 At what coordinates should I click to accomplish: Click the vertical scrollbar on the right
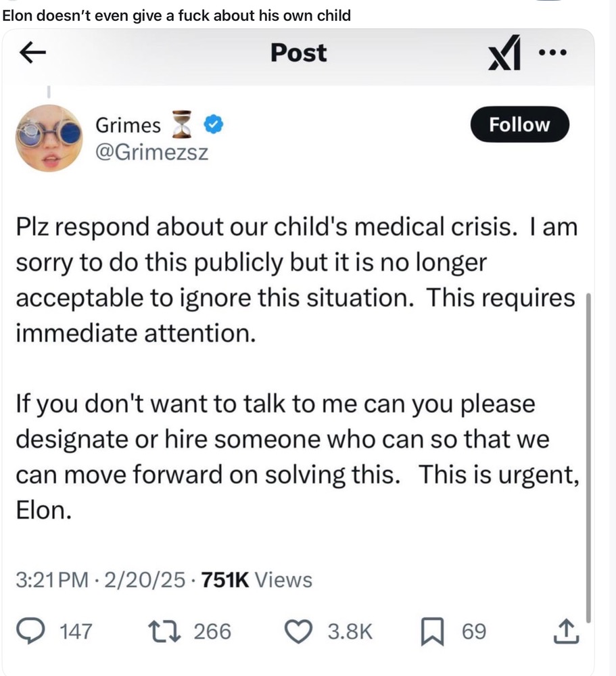pyautogui.click(x=588, y=460)
